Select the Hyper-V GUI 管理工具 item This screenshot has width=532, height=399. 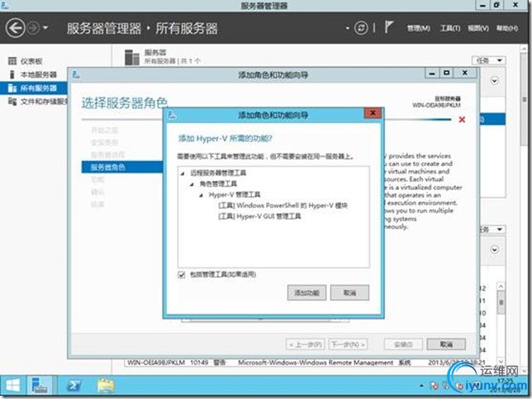tap(259, 216)
